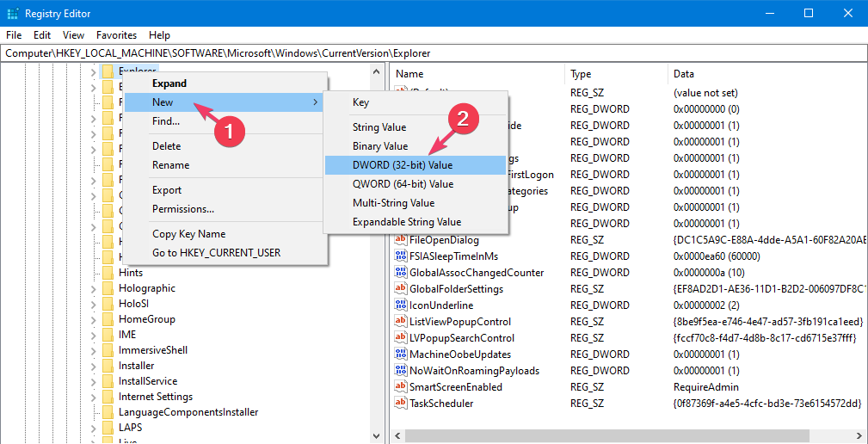Click the tree pane scroll up arrow
This screenshot has height=444, width=868.
coord(377,71)
